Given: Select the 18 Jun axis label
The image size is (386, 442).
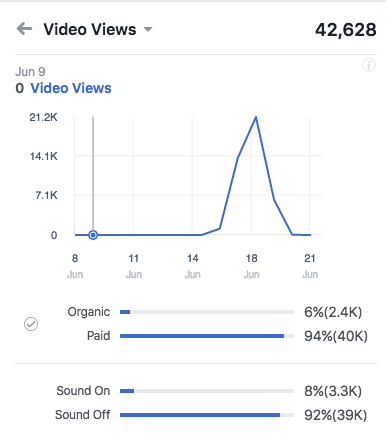Looking at the screenshot, I should point(251,266).
